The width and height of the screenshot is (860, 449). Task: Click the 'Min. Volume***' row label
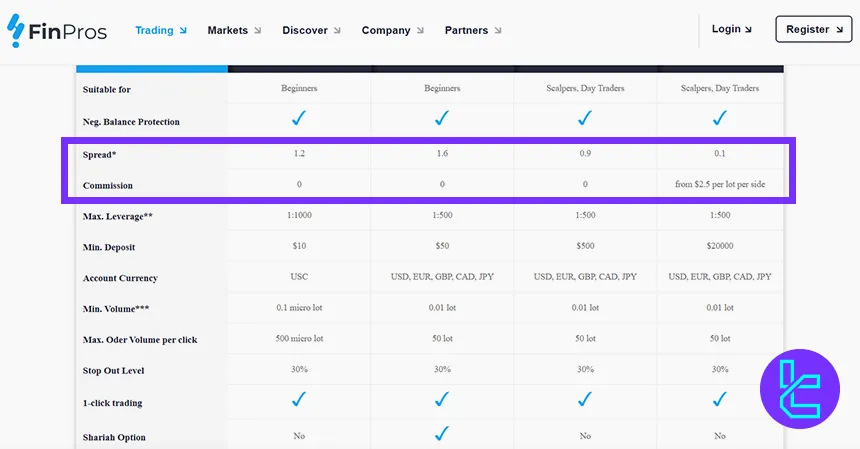[x=116, y=309]
